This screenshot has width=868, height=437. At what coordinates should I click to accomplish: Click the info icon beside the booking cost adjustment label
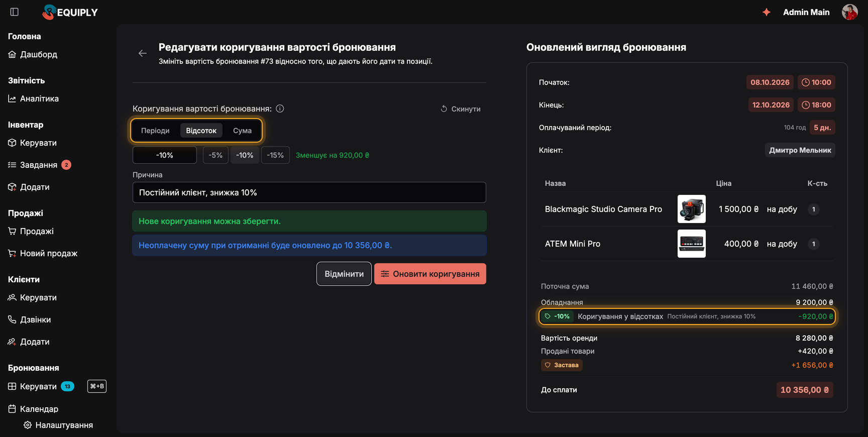point(280,108)
